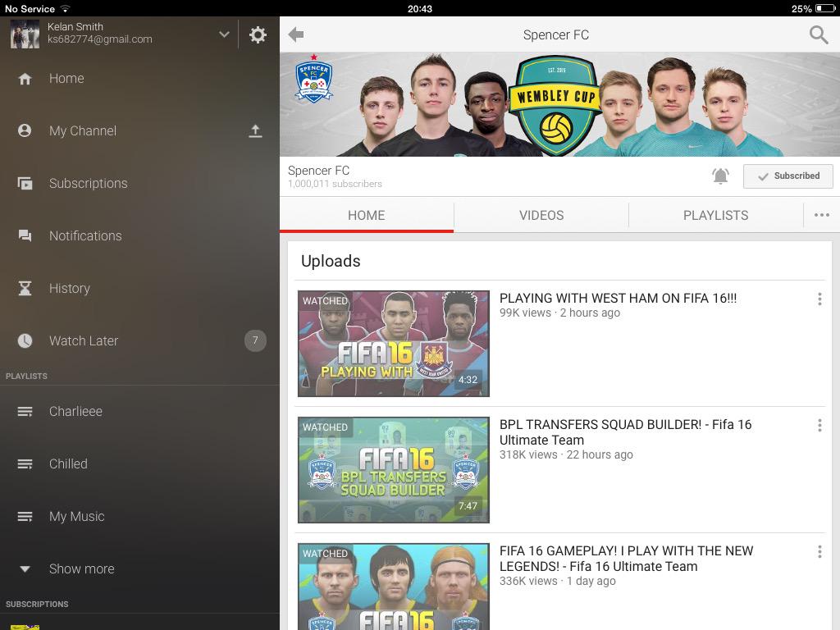
Task: Switch to the VIDEOS tab
Action: point(541,216)
